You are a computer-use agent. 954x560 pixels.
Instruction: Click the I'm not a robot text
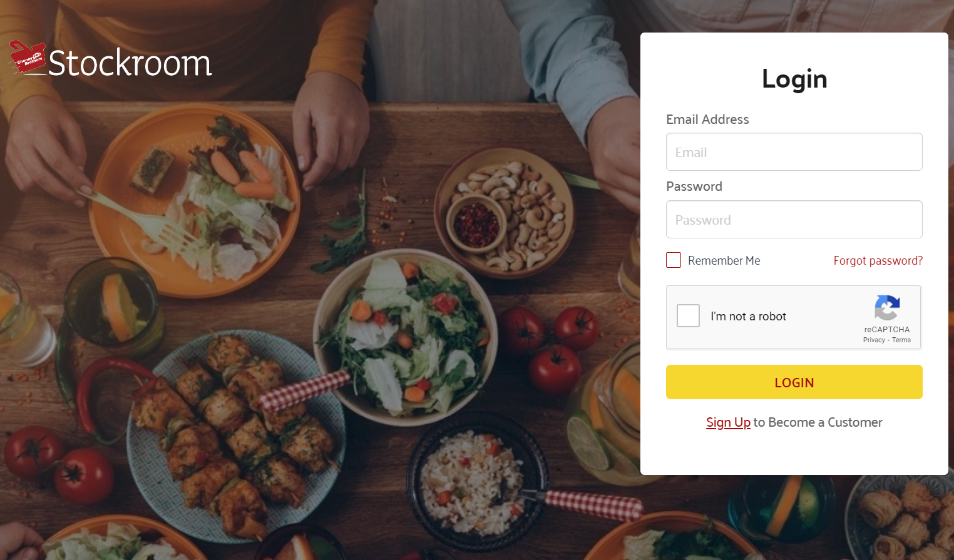click(748, 317)
